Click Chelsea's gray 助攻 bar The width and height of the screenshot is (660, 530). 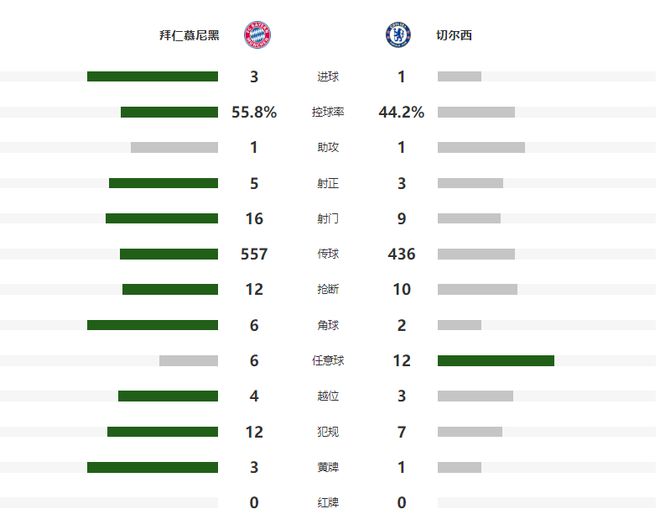click(x=481, y=148)
